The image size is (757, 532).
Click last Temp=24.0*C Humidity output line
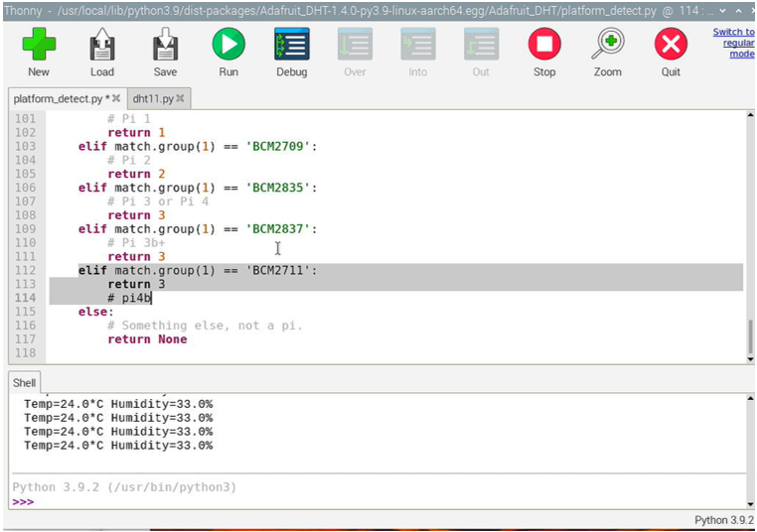click(x=118, y=446)
